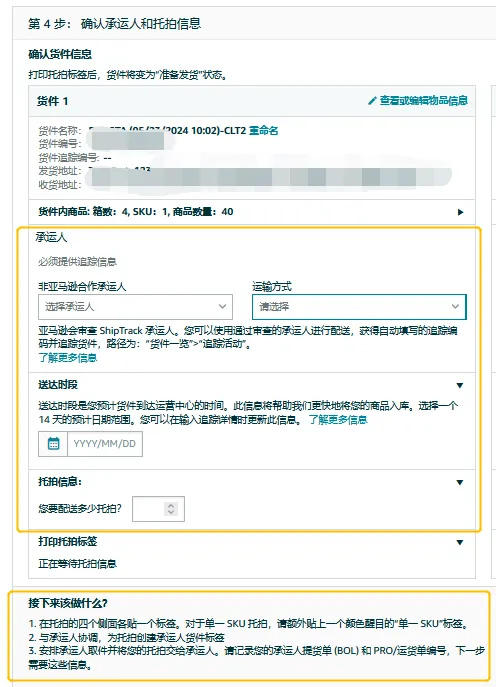Click the YYYY/MM/DD date input field
Viewport: 496px width, 687px height.
(x=105, y=444)
